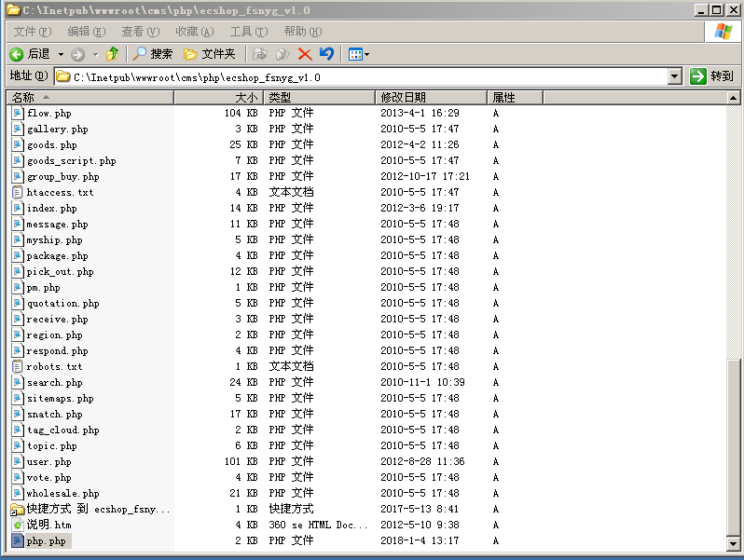Sort by Attributes (属性) column header
The height and width of the screenshot is (560, 744).
[x=516, y=98]
